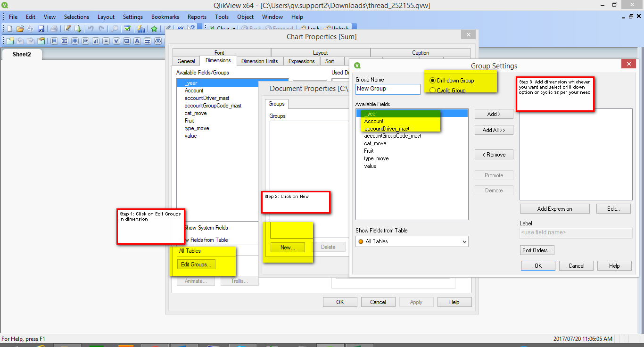Click the < Remove button
The width and height of the screenshot is (644, 347).
point(494,155)
